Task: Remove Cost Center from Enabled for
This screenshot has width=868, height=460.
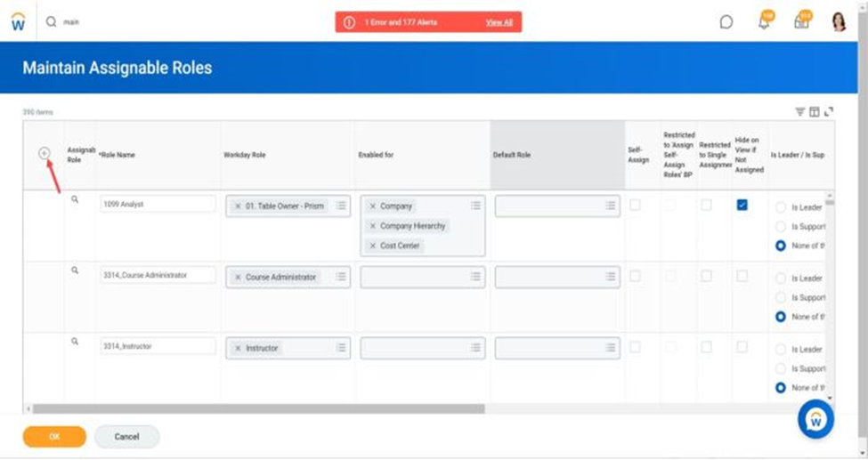Action: pyautogui.click(x=372, y=246)
